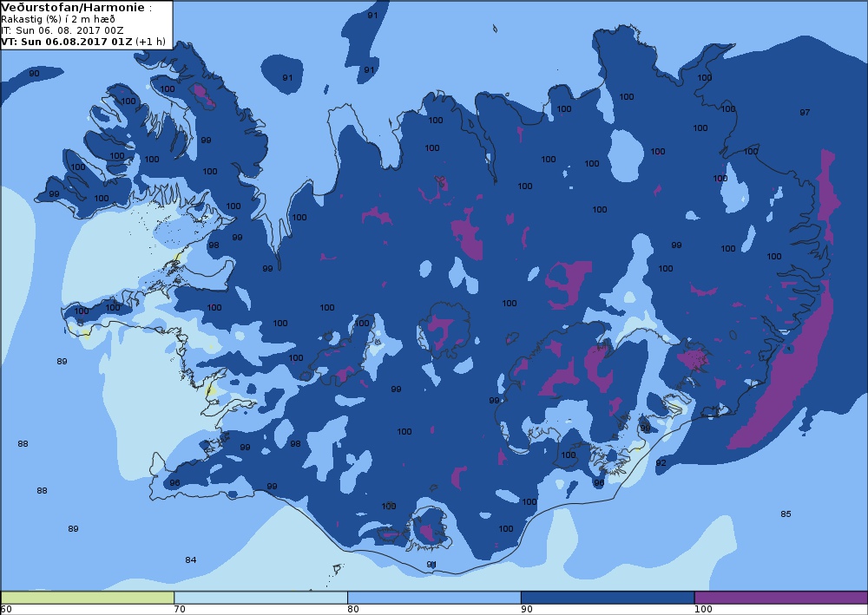
Task: Click the 'VT: Sun 06.08.2017 01Z (+1 h)' line
Action: click(83, 42)
